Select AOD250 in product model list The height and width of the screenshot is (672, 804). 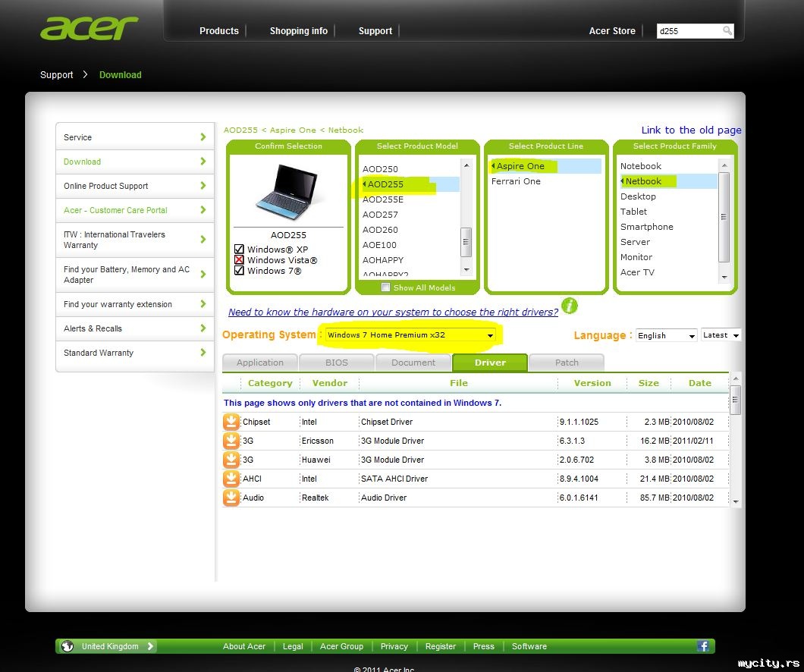[x=380, y=168]
